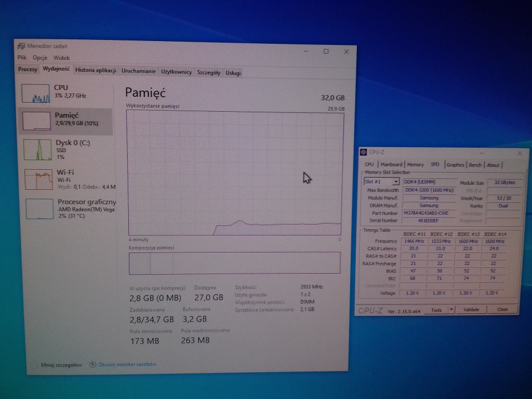Close the CPU-Z window
Image resolution: width=532 pixels, height=399 pixels.
[x=519, y=153]
